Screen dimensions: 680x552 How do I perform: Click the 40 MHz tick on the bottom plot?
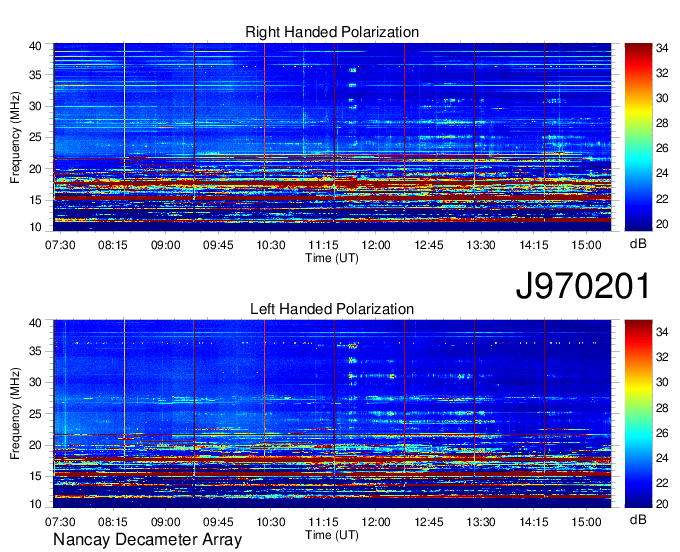tap(36, 323)
